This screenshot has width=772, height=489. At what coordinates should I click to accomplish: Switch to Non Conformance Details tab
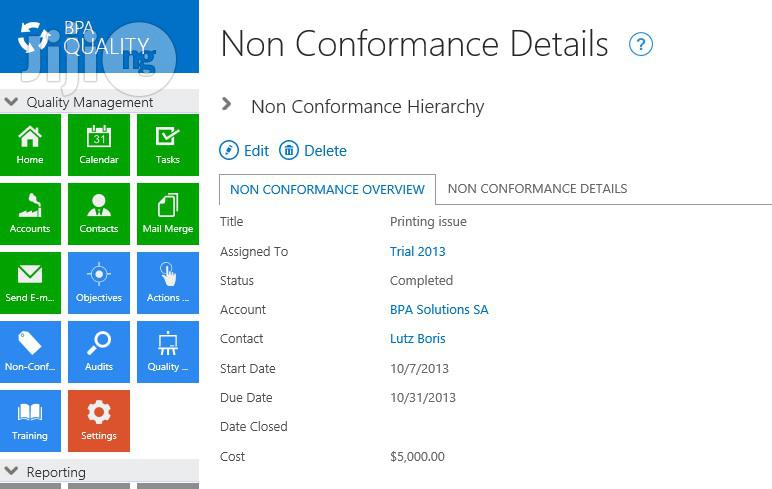pyautogui.click(x=537, y=189)
